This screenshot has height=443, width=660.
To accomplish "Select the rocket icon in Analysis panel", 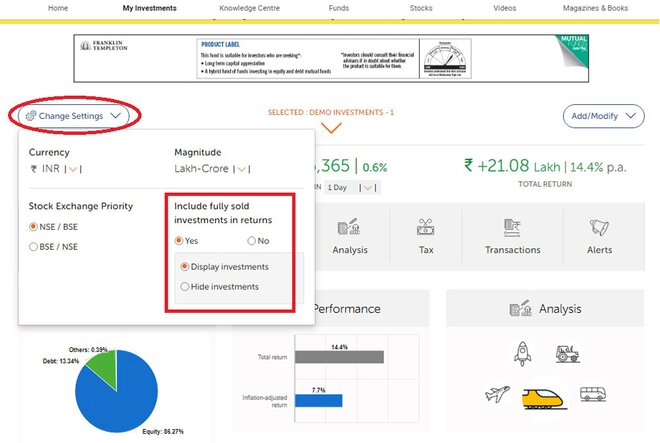I will 522,353.
